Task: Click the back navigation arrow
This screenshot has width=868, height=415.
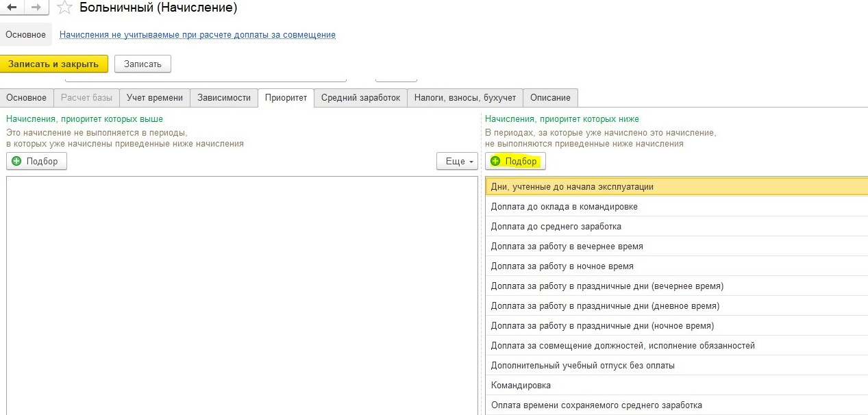Action: point(12,8)
